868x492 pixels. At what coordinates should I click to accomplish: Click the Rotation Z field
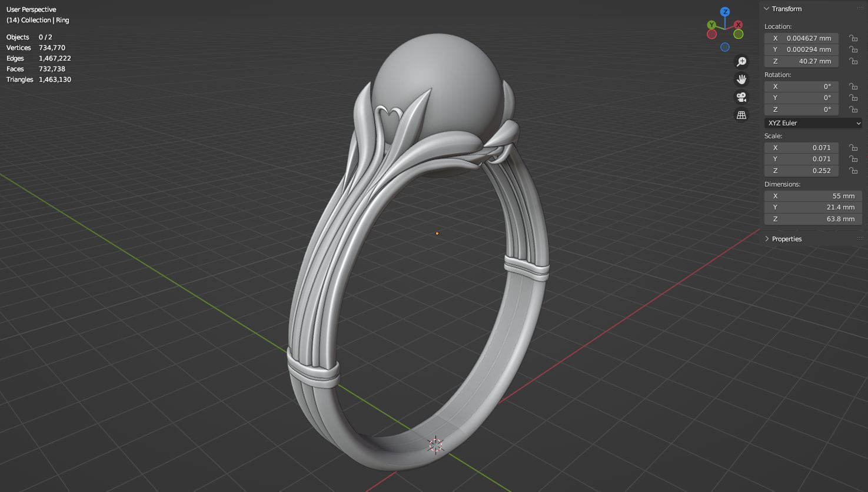pyautogui.click(x=802, y=109)
